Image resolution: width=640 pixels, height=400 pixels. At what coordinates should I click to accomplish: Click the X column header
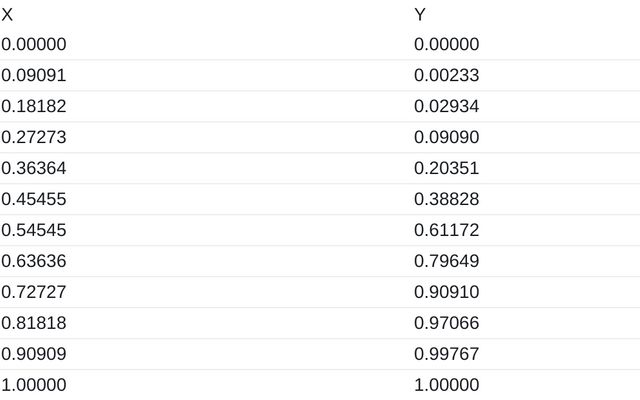point(7,15)
